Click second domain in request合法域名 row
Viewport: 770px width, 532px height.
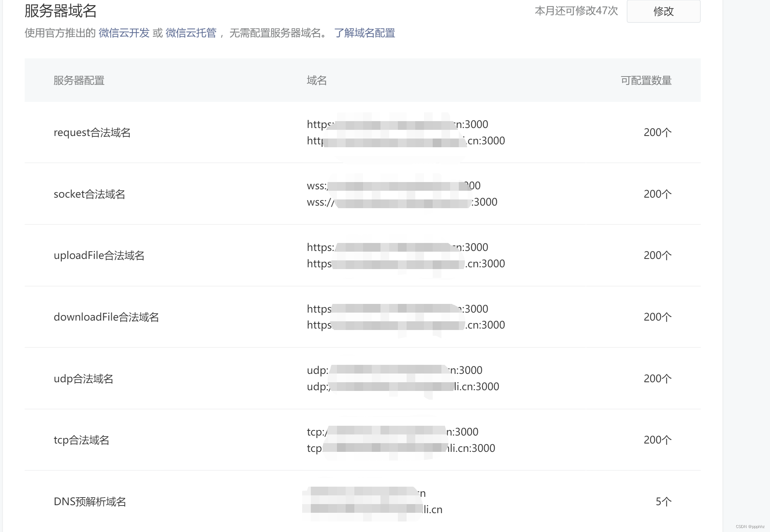(x=406, y=141)
